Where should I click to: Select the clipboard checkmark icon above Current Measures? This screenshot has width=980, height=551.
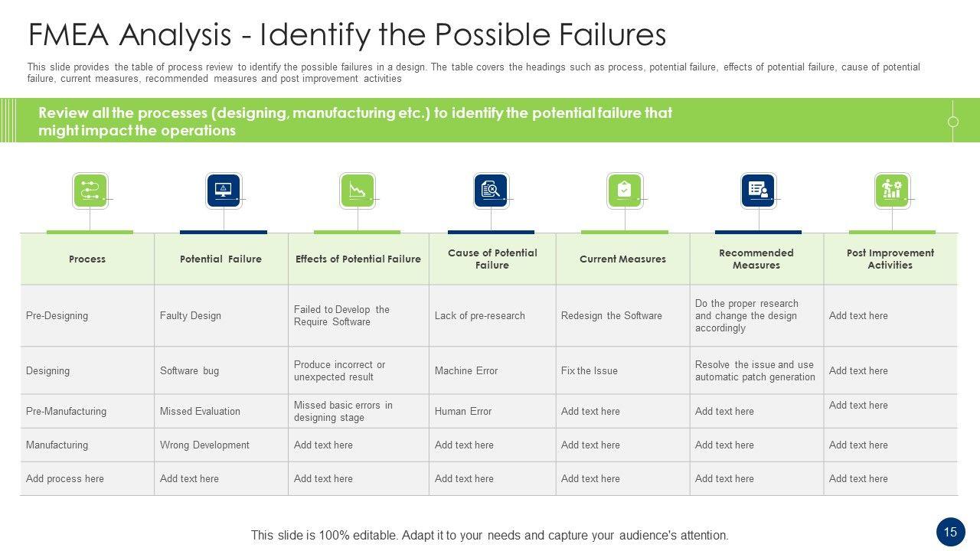(625, 191)
